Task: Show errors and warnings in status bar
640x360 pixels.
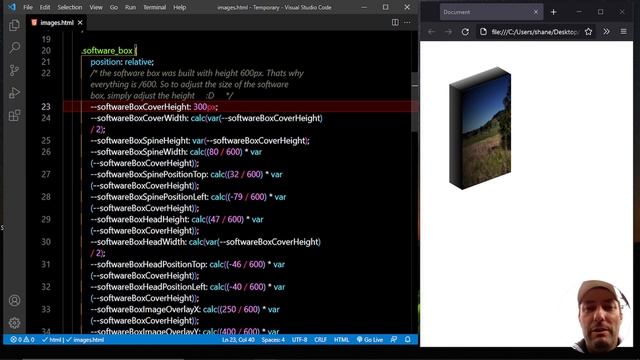Action: tap(22, 340)
